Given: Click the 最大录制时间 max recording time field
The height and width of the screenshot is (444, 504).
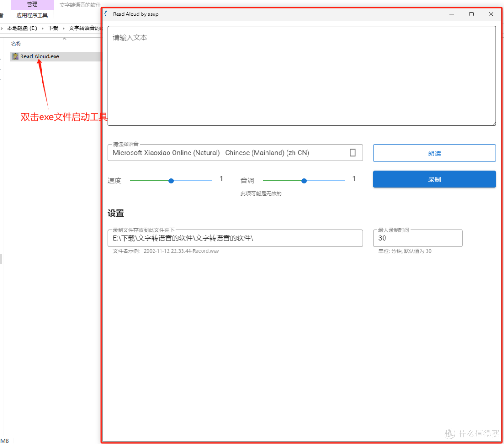Looking at the screenshot, I should point(418,238).
